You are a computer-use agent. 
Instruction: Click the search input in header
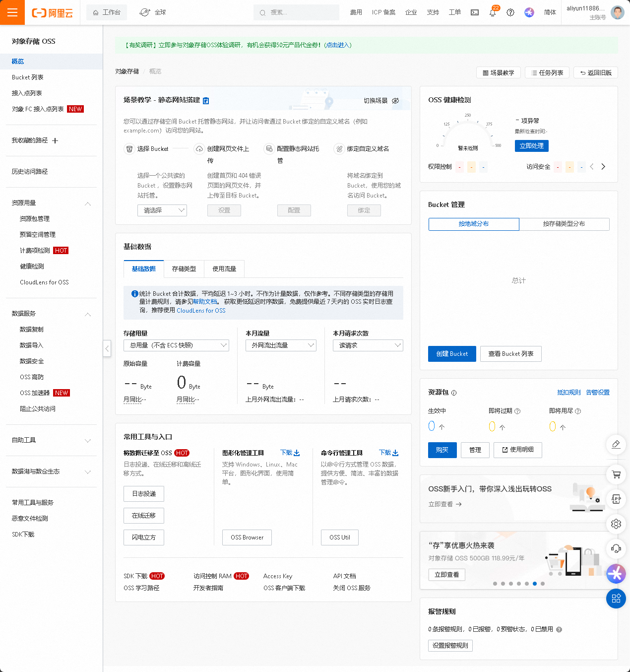tap(296, 12)
